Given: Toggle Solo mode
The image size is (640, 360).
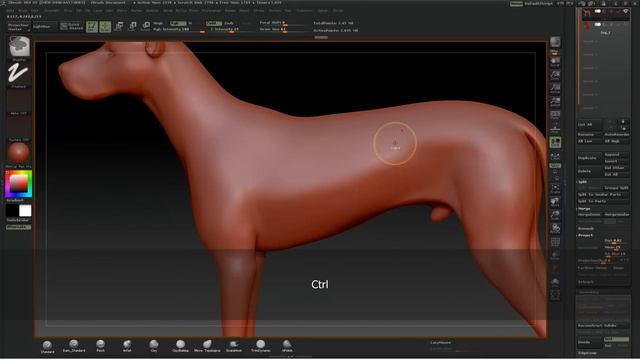Looking at the screenshot, I should click(x=555, y=282).
